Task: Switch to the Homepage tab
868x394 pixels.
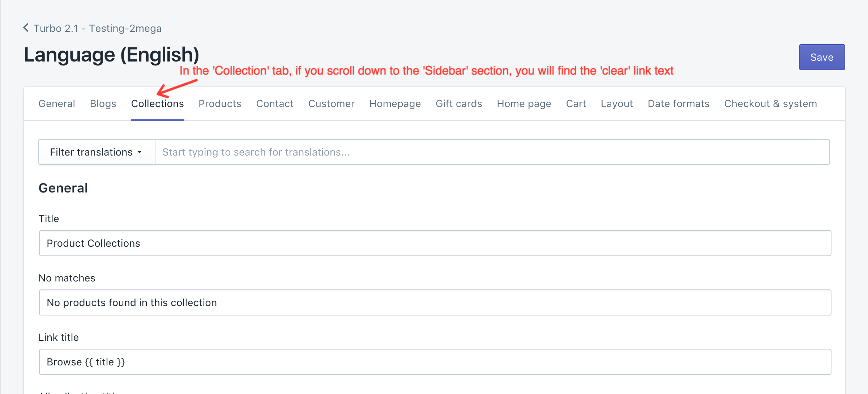Action: [395, 104]
